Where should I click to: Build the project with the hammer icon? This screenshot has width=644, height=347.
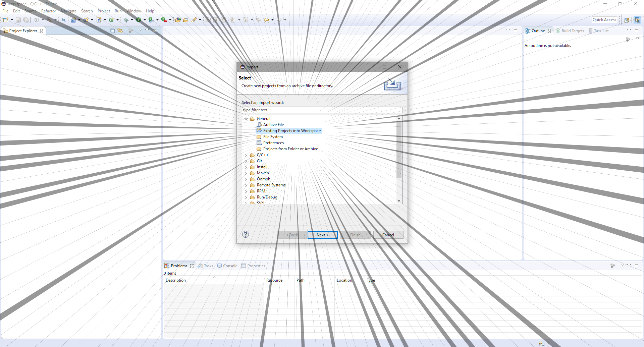(x=49, y=20)
